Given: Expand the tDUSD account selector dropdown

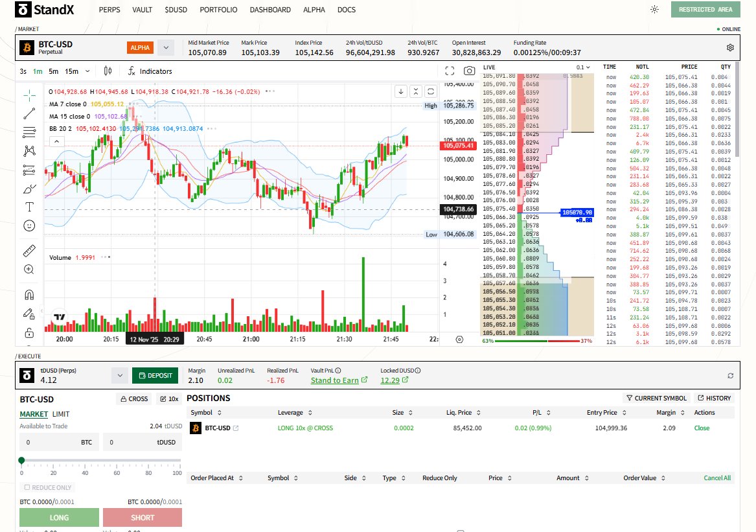Looking at the screenshot, I should 120,375.
